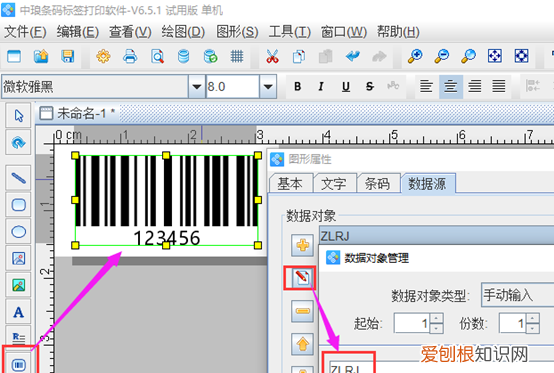Click the edit data object pencil button
This screenshot has height=373, width=554.
tap(302, 278)
